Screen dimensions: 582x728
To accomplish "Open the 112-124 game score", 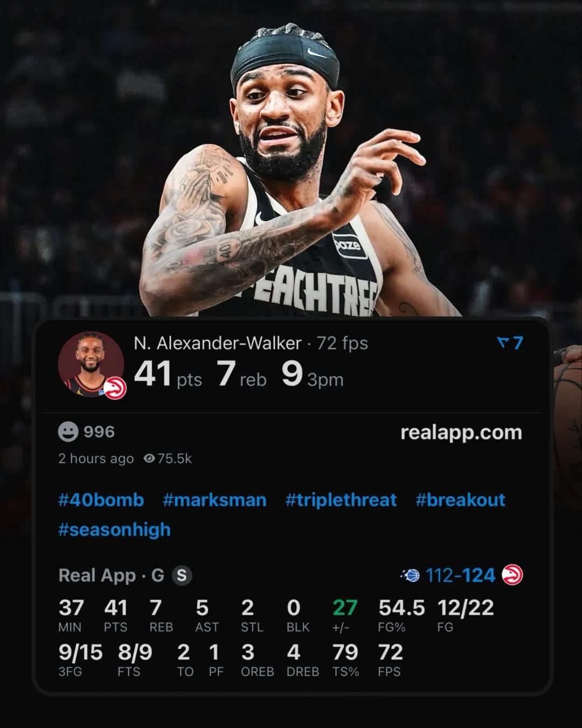I will click(460, 575).
